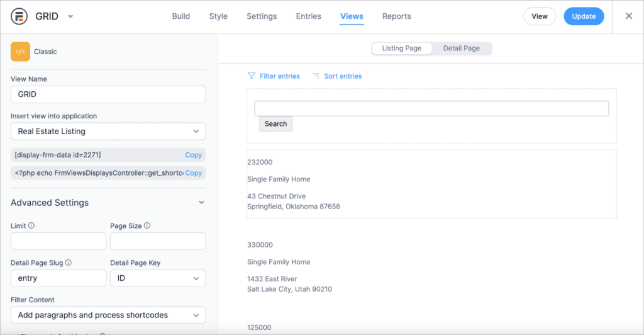Screen dimensions: 644x335
Task: Click the Limit info icon
Action: tap(31, 225)
